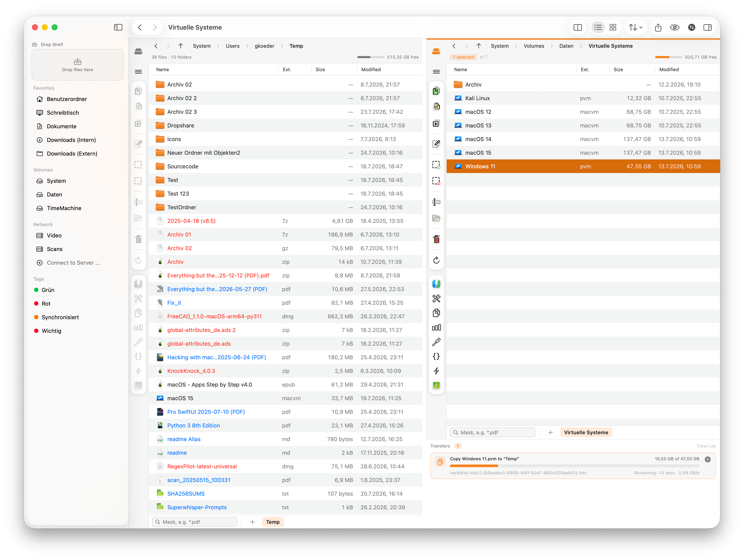Click the New folder icon in the right pane toolbar
The image size is (744, 560).
coord(436,218)
